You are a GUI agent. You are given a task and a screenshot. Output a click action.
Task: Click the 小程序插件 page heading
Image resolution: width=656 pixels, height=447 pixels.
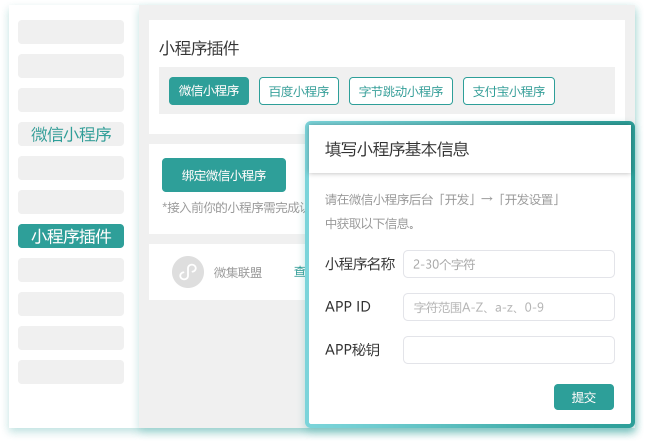click(x=199, y=48)
